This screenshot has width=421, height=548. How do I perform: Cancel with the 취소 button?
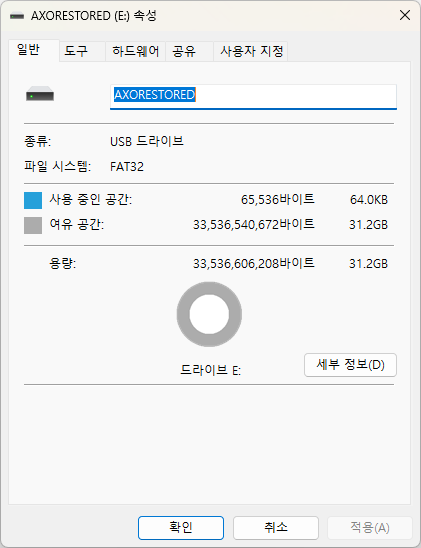(276, 527)
